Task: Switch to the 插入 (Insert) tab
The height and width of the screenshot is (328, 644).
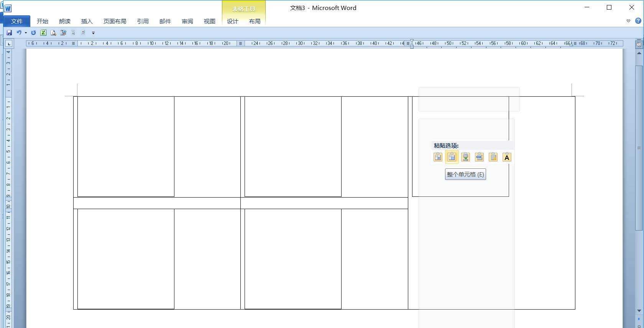Action: [x=87, y=21]
